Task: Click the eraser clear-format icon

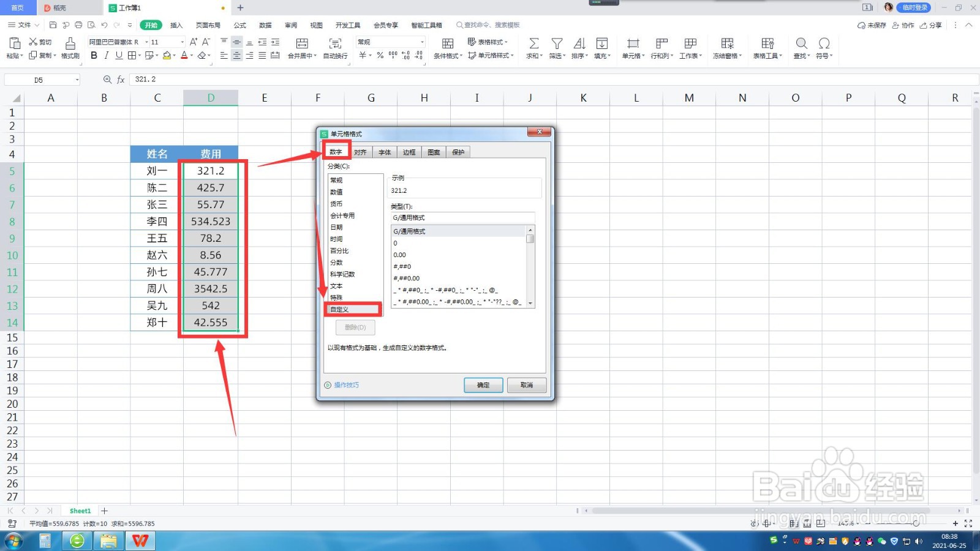Action: click(202, 56)
